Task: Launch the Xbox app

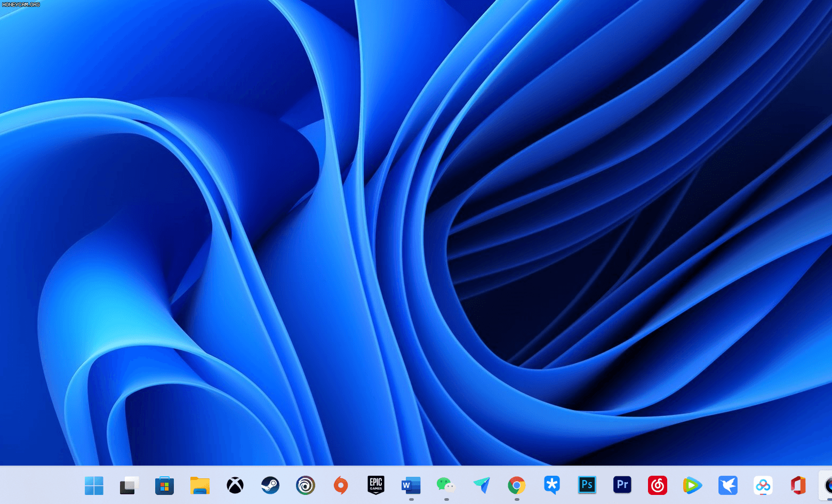Action: pyautogui.click(x=235, y=485)
